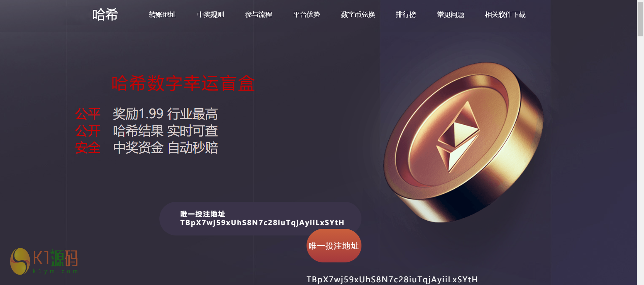
Task: Click the orange 唯一投注地址 button
Action: coord(334,246)
